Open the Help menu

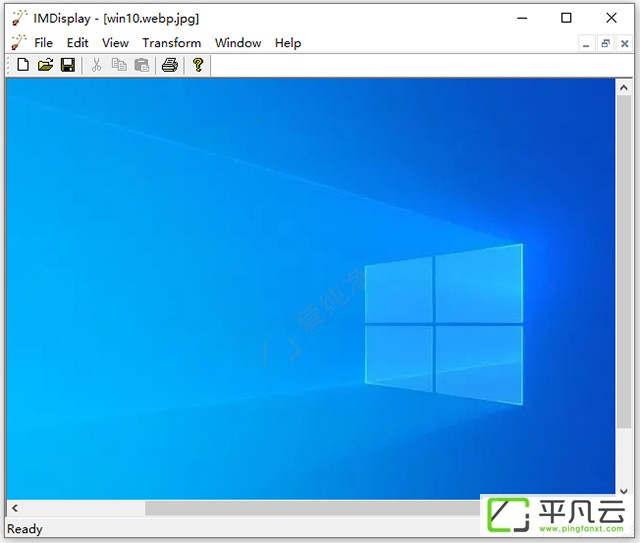point(288,43)
